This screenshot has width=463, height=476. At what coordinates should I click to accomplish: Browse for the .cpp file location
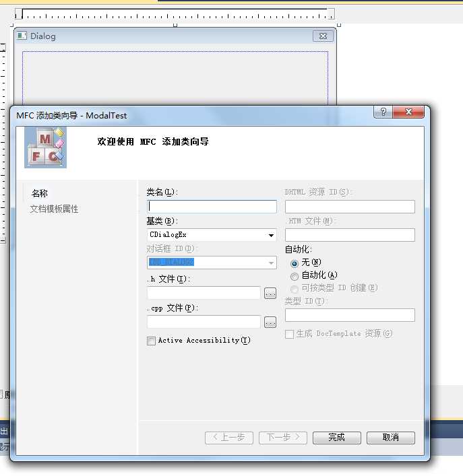270,322
